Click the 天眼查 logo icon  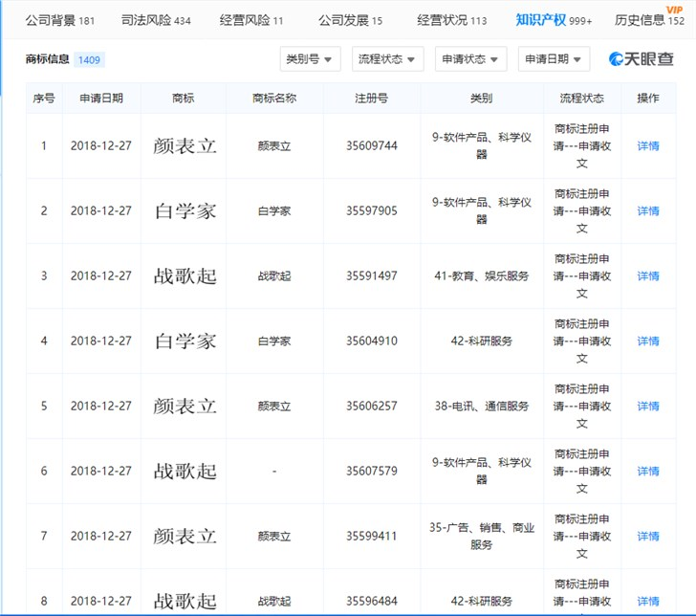point(617,59)
